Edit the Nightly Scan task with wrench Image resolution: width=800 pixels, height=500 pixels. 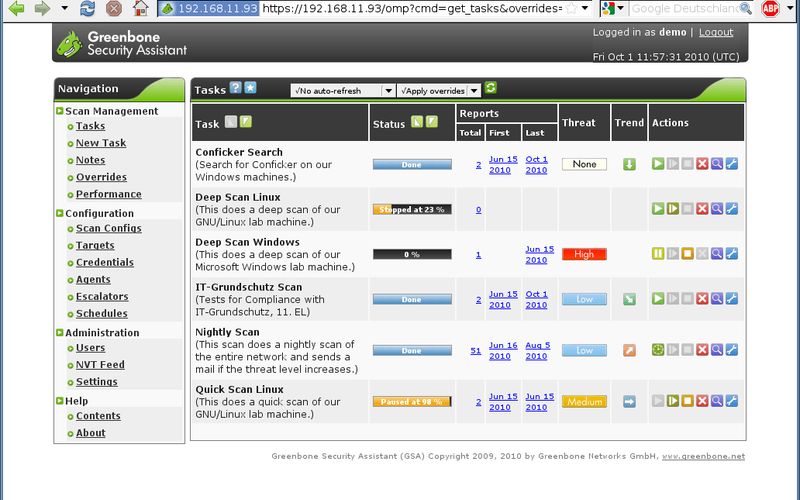(x=732, y=350)
